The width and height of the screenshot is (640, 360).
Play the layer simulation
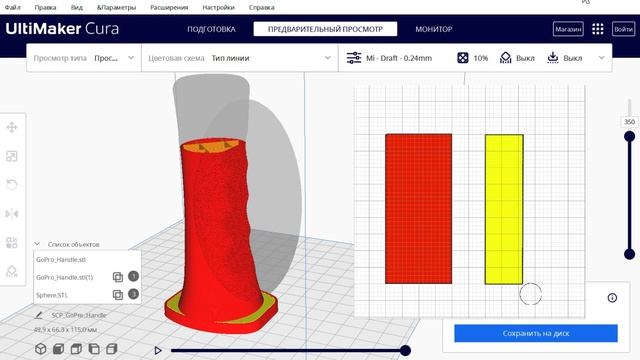coord(158,350)
